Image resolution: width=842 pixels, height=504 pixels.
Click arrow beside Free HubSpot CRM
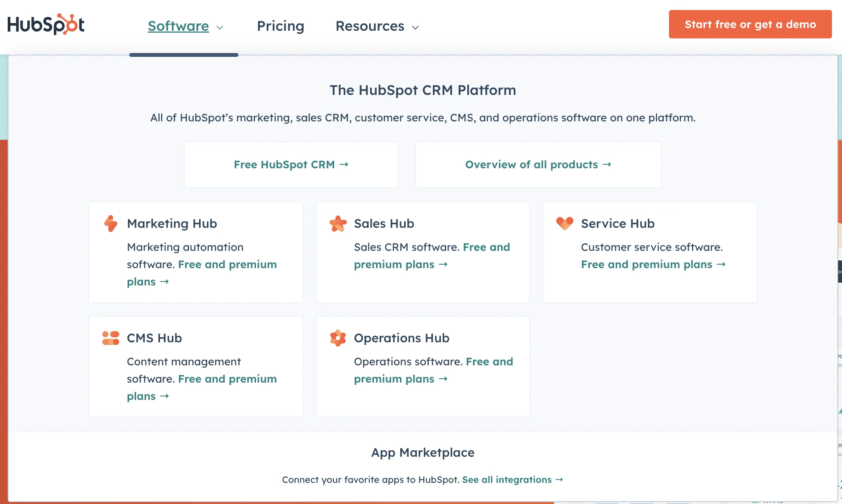pyautogui.click(x=344, y=164)
